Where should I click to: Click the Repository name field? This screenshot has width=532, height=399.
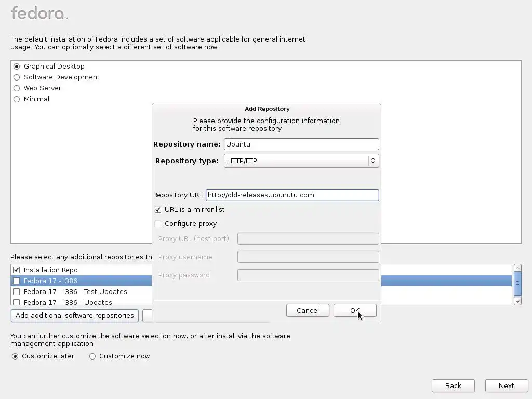(x=301, y=144)
